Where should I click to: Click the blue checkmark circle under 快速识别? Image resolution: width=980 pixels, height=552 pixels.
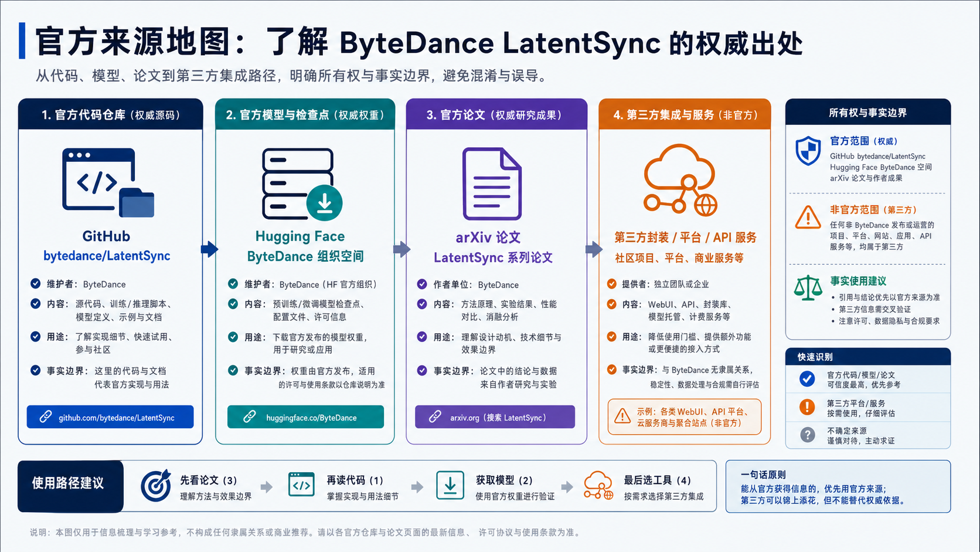point(807,379)
